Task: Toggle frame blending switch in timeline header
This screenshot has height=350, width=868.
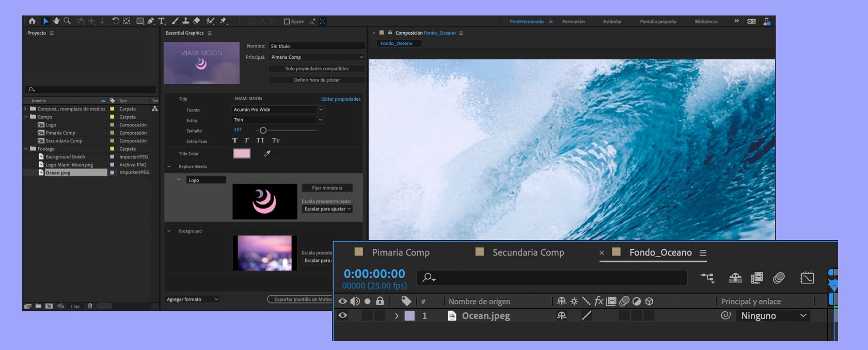Action: (757, 278)
